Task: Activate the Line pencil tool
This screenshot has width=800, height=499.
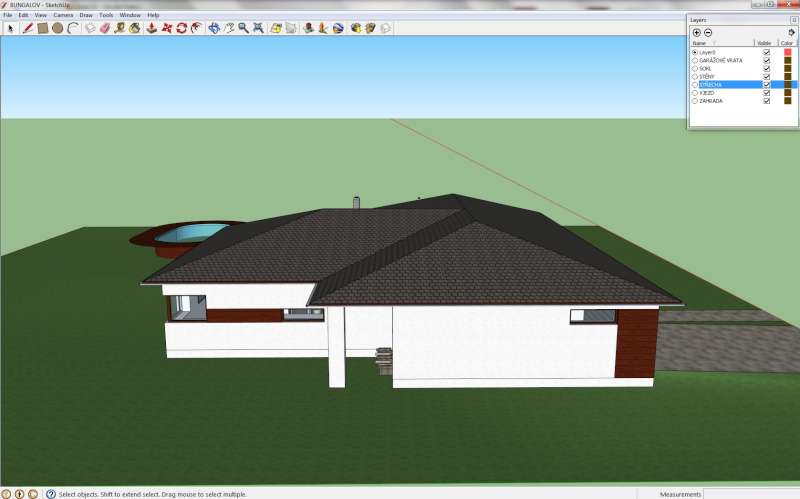Action: point(28,28)
